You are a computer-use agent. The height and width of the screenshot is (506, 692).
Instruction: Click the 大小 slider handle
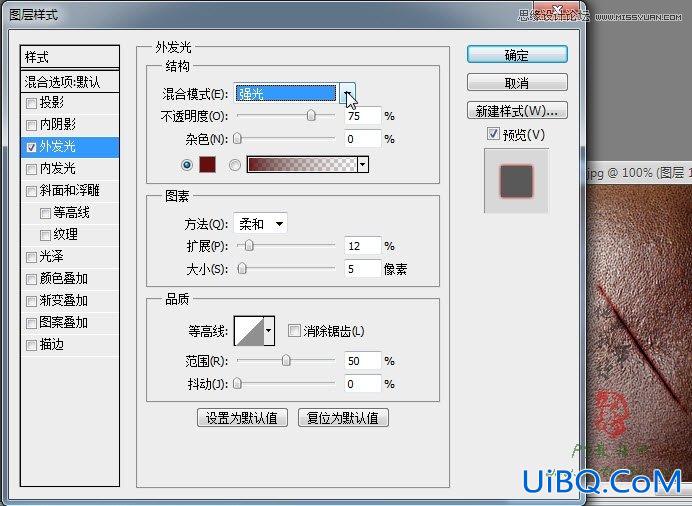click(x=242, y=268)
